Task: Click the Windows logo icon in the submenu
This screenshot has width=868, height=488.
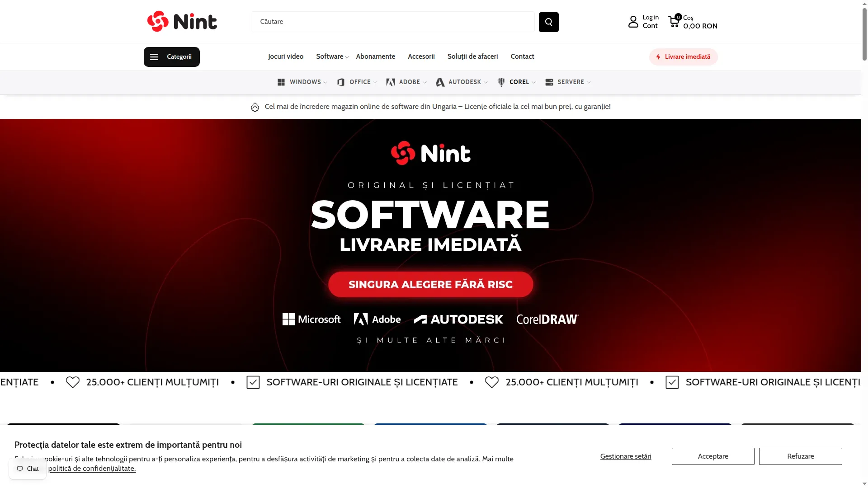Action: click(281, 82)
